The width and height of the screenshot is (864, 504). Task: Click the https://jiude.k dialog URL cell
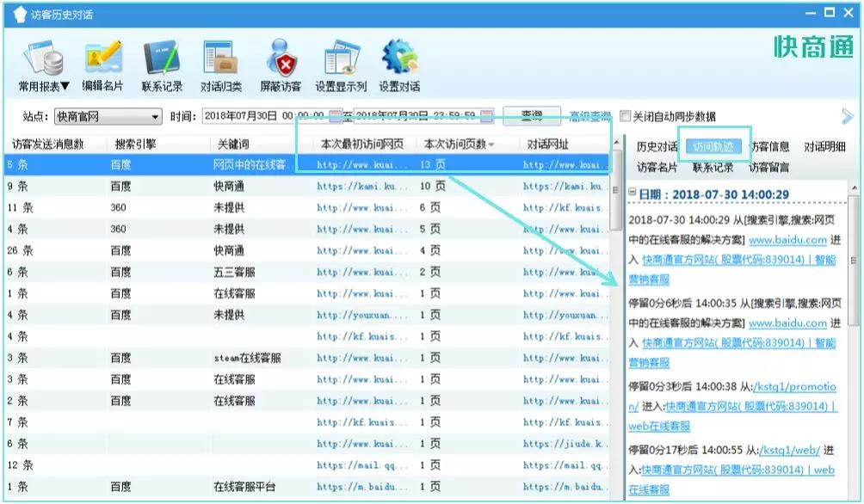coord(565,444)
